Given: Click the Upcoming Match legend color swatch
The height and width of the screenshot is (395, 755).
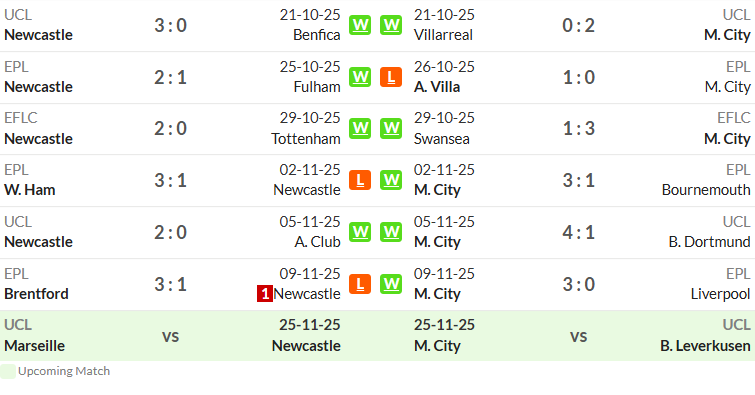Looking at the screenshot, I should (x=8, y=371).
